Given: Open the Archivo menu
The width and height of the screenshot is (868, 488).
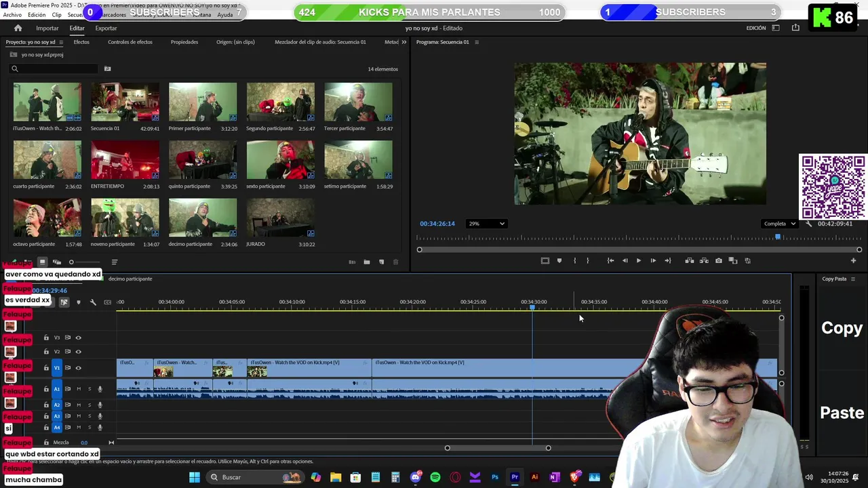Looking at the screenshot, I should click(12, 15).
